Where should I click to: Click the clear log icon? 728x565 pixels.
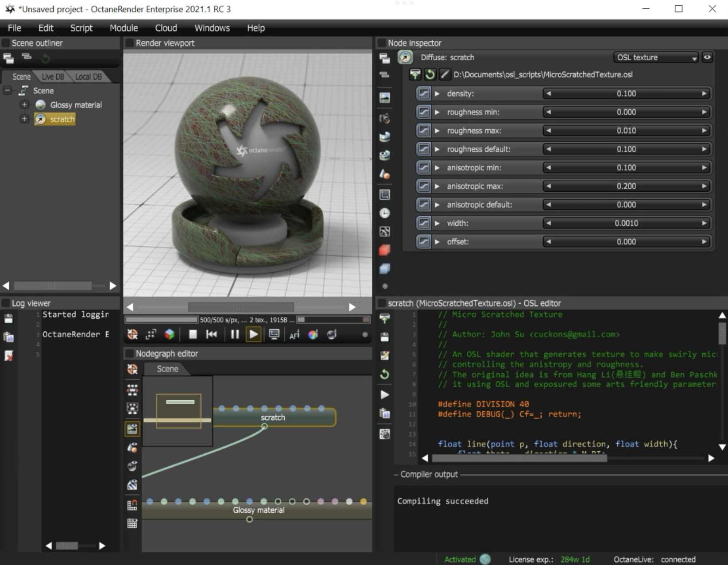click(8, 356)
